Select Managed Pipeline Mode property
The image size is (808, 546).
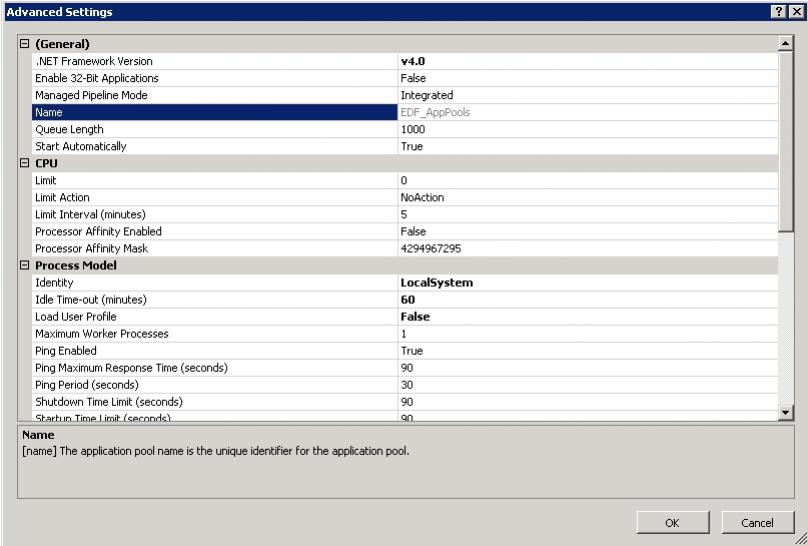click(214, 95)
